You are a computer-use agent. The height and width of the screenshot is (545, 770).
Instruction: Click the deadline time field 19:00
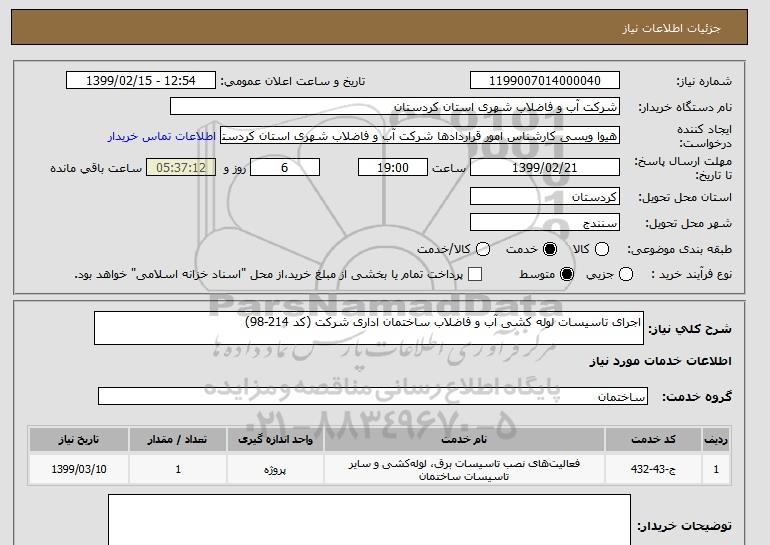click(x=393, y=167)
